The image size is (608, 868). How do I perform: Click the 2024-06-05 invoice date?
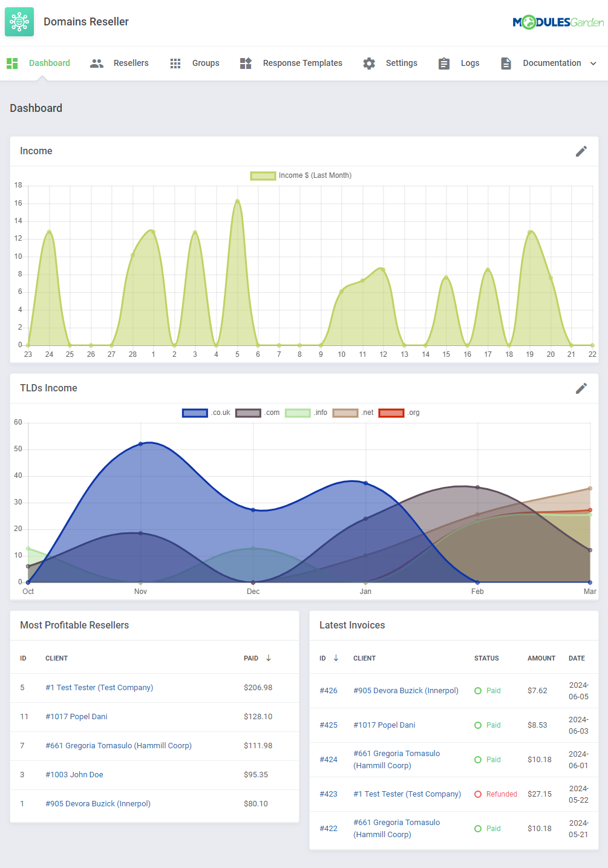point(578,691)
